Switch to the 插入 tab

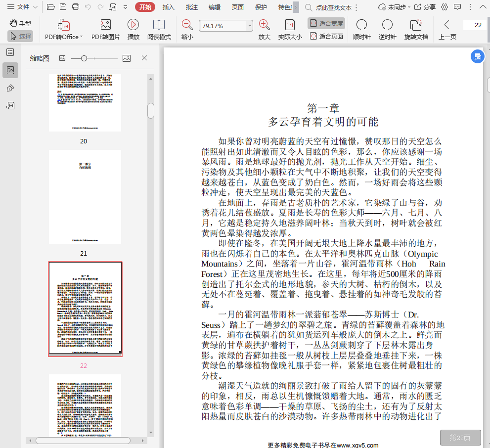point(168,7)
